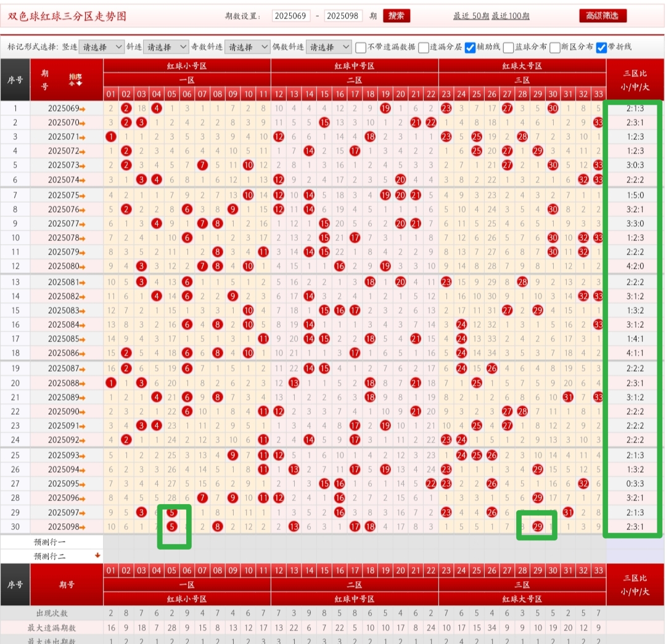
Task: Click the orange arrow beside period 2025080
Action: tap(83, 267)
